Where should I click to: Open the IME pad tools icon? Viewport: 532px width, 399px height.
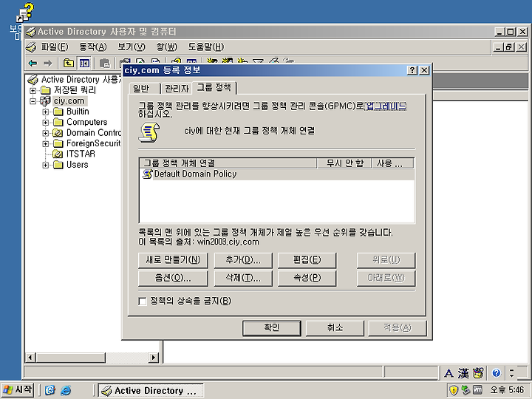(478, 373)
